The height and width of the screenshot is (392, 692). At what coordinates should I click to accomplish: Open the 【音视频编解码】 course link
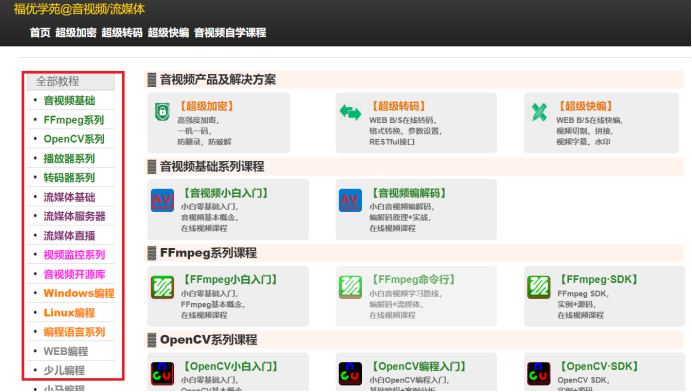click(409, 193)
